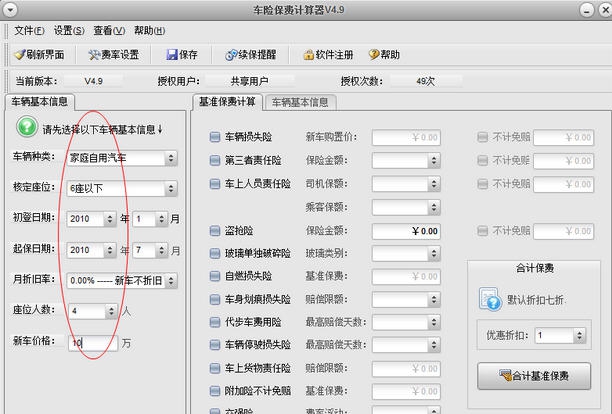
Task: Enable 车上人员责任险 checkbox
Action: (215, 184)
